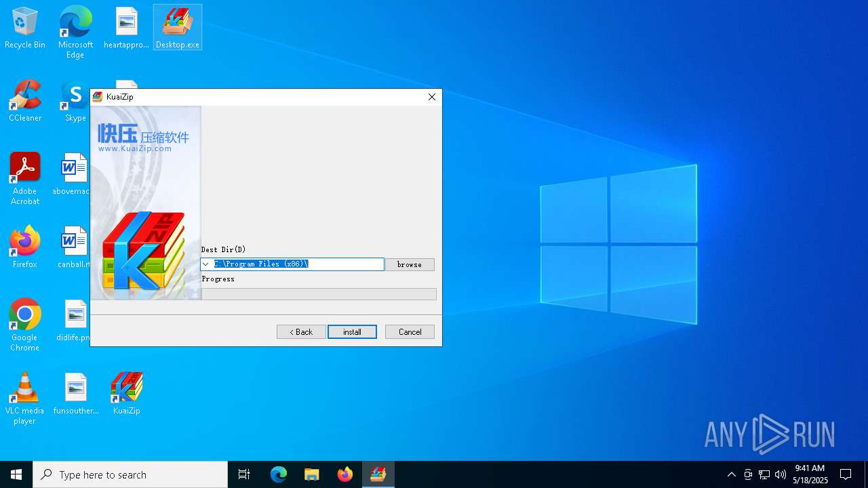868x488 pixels.
Task: Open the Windows Start menu
Action: pos(16,474)
